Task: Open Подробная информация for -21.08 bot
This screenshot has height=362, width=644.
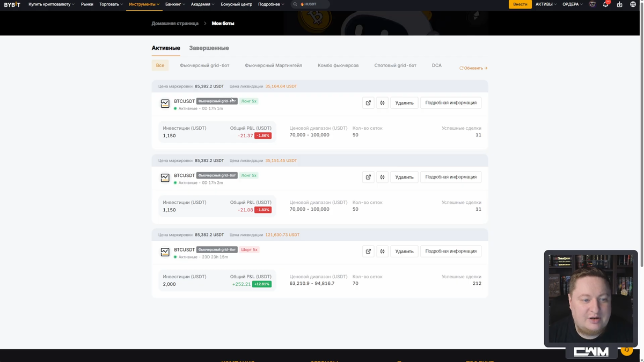Action: (451, 177)
